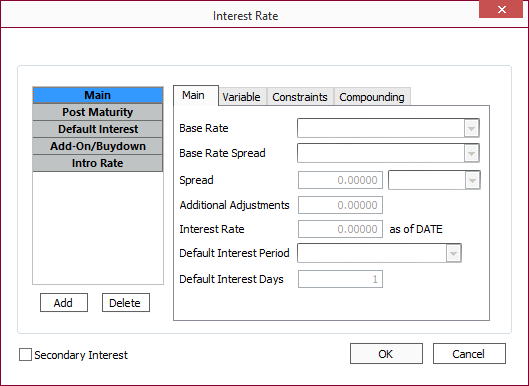This screenshot has height=386, width=529.
Task: Click the Delete button
Action: click(126, 303)
